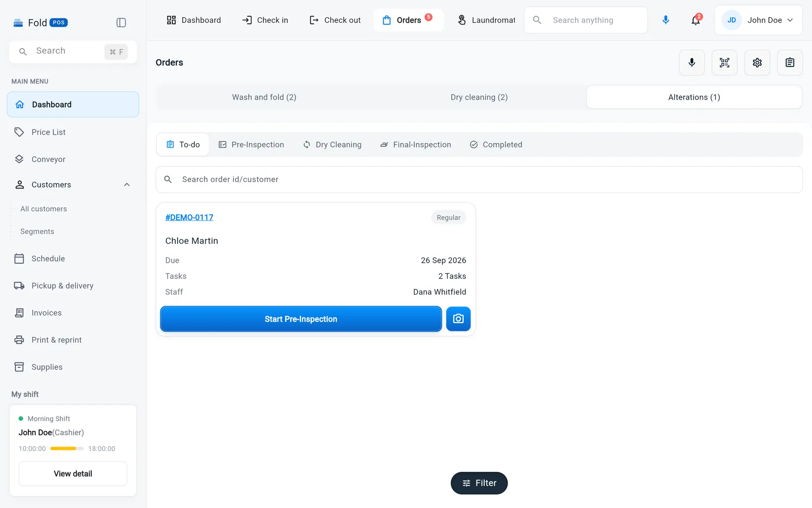Click the Fold POS logo

40,22
